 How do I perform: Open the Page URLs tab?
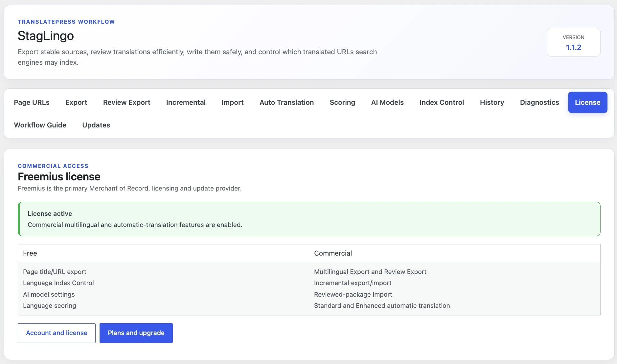pyautogui.click(x=32, y=102)
